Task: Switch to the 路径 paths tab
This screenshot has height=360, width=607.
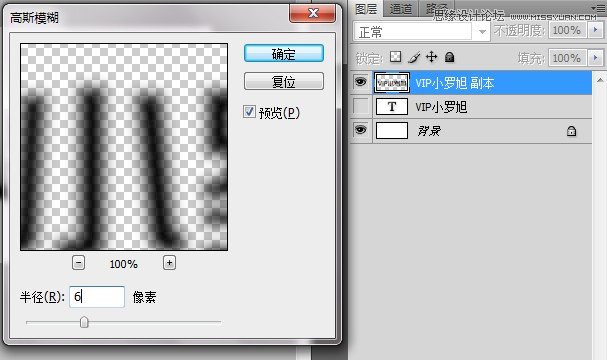Action: [x=436, y=9]
